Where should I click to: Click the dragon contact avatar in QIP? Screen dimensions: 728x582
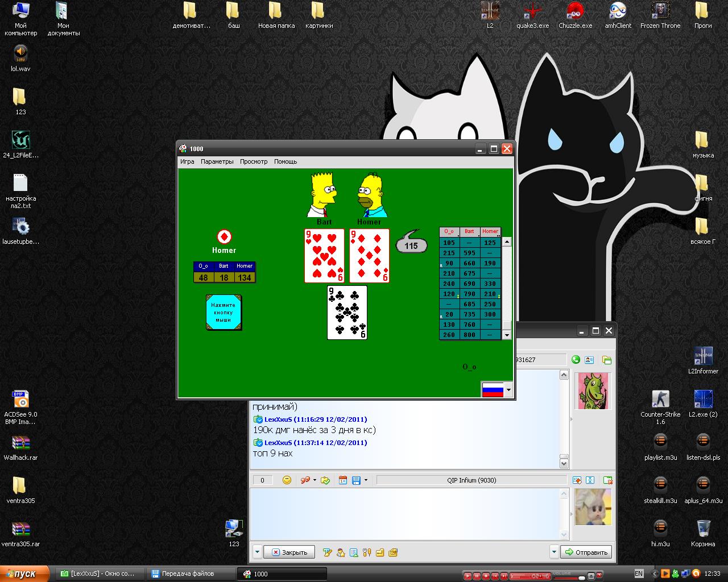coord(593,391)
